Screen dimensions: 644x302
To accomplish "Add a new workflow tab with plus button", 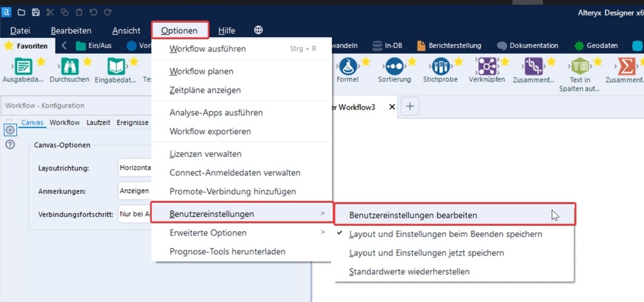I will (x=410, y=107).
